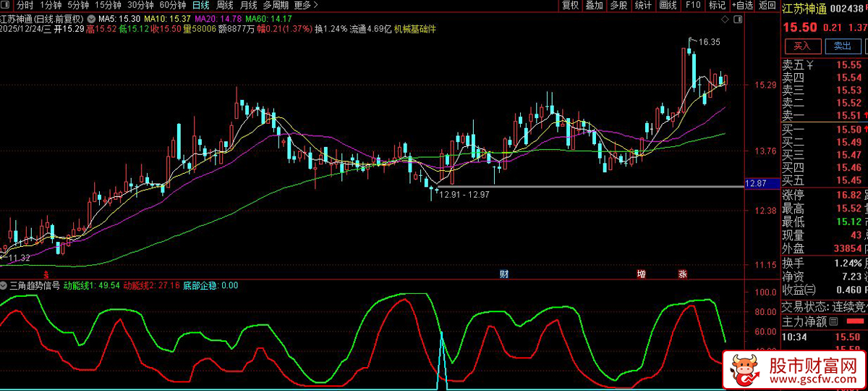Click the 财 marker on the chart timeline
This screenshot has height=391, width=868.
coord(504,274)
